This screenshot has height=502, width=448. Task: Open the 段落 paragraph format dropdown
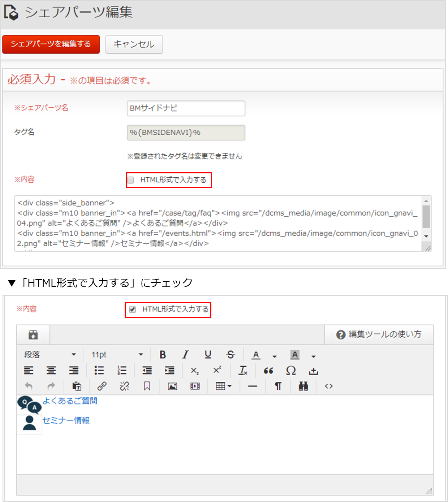[x=50, y=355]
